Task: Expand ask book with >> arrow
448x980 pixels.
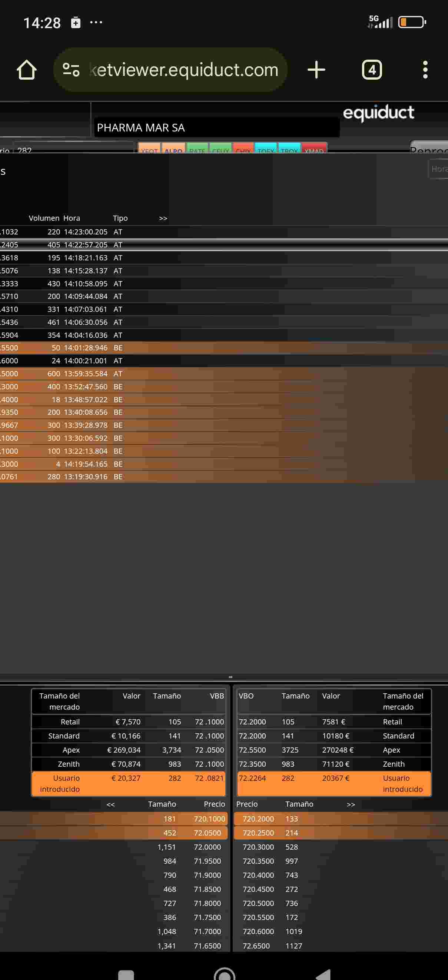Action: pos(351,804)
